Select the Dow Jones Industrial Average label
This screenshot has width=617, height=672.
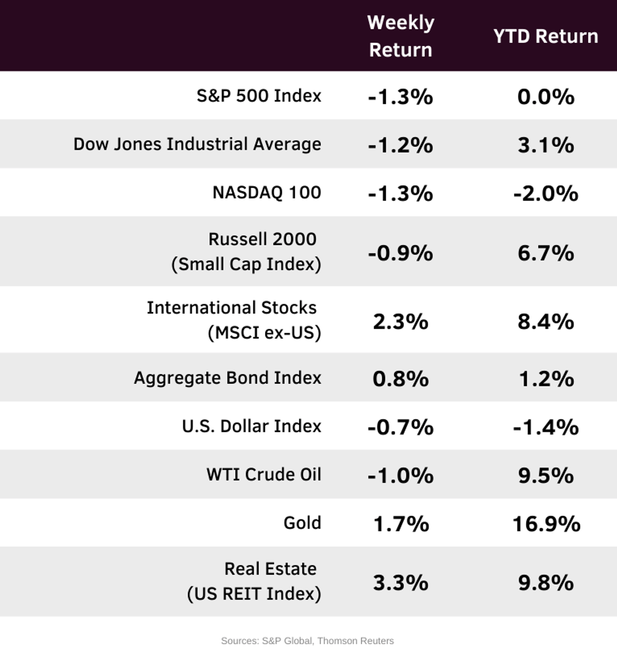197,144
